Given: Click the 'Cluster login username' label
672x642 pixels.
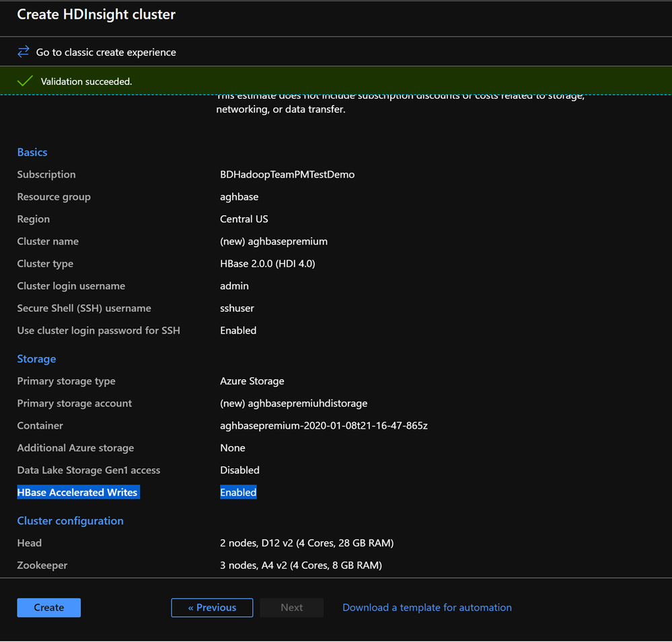Looking at the screenshot, I should pos(71,286).
